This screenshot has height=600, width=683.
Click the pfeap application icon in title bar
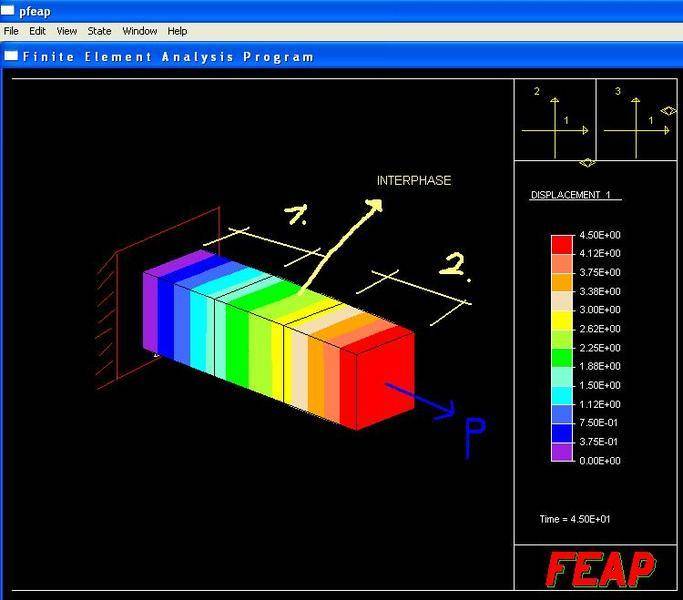[x=8, y=11]
